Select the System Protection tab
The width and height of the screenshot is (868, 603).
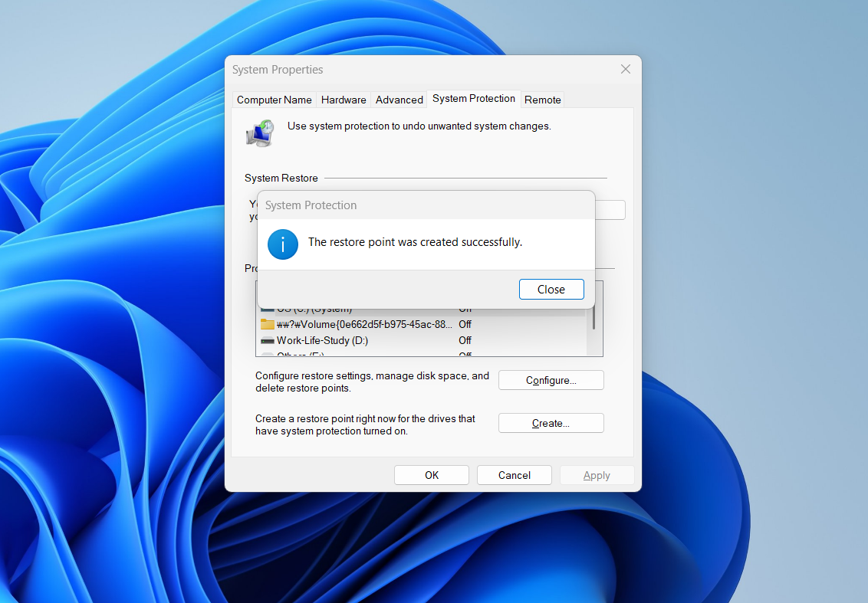(474, 99)
